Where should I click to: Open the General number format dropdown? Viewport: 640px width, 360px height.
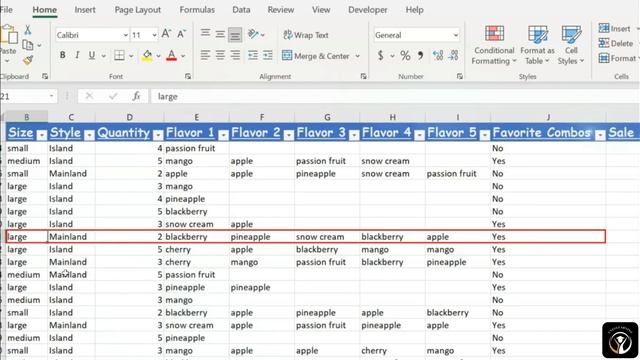[456, 35]
